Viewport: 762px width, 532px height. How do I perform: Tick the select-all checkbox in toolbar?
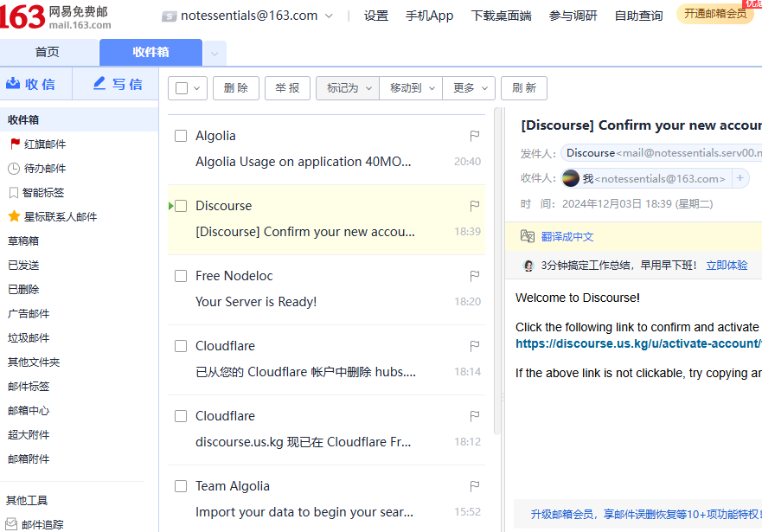[x=182, y=88]
